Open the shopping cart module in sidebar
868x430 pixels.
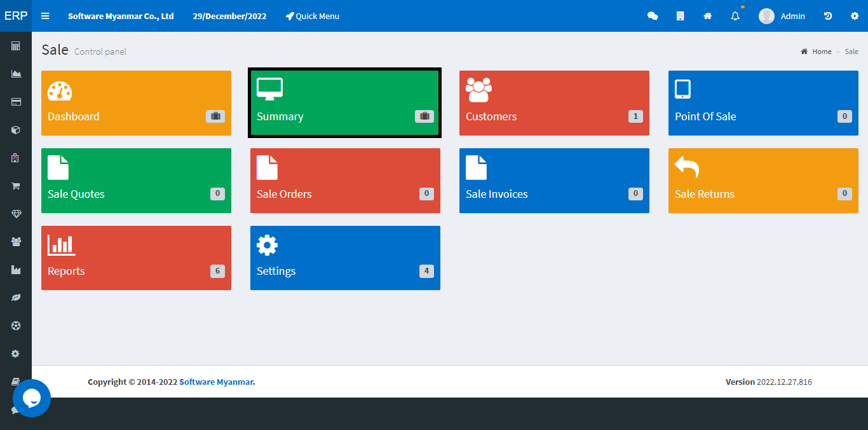16,186
